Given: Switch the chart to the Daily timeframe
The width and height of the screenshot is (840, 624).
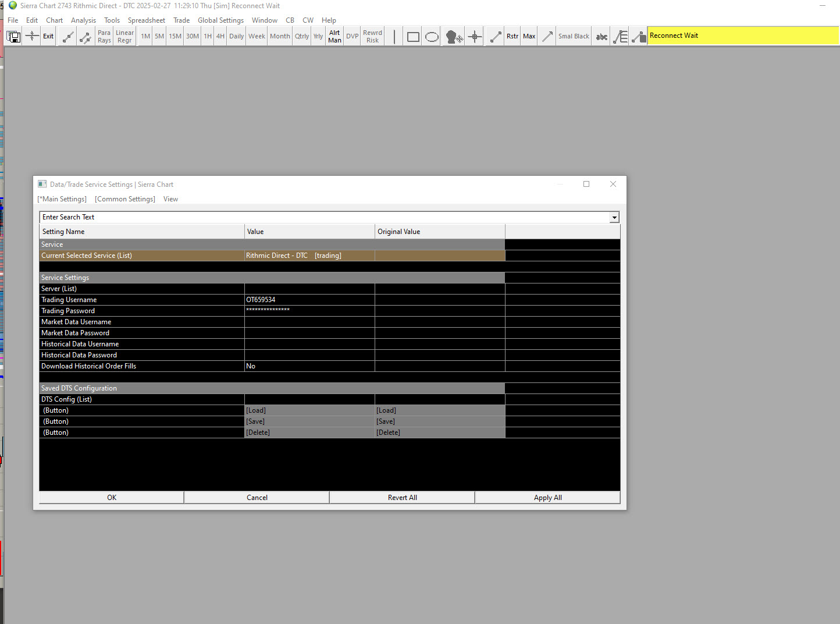Looking at the screenshot, I should click(236, 36).
